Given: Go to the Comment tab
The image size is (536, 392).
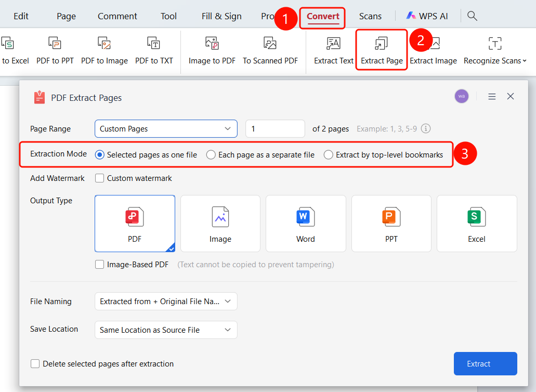Looking at the screenshot, I should [x=117, y=16].
